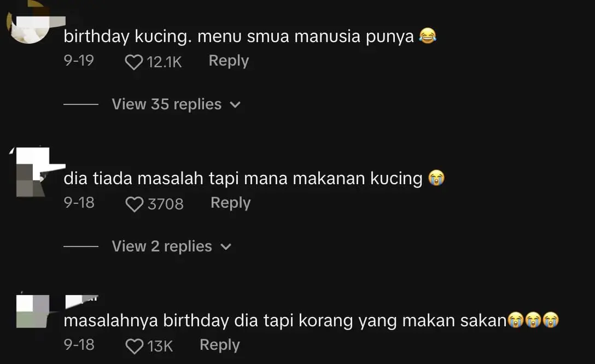Viewport: 595px width, 364px height.
Task: Select the "masalahnya birthday dia tapi korang" comment text
Action: 284,321
